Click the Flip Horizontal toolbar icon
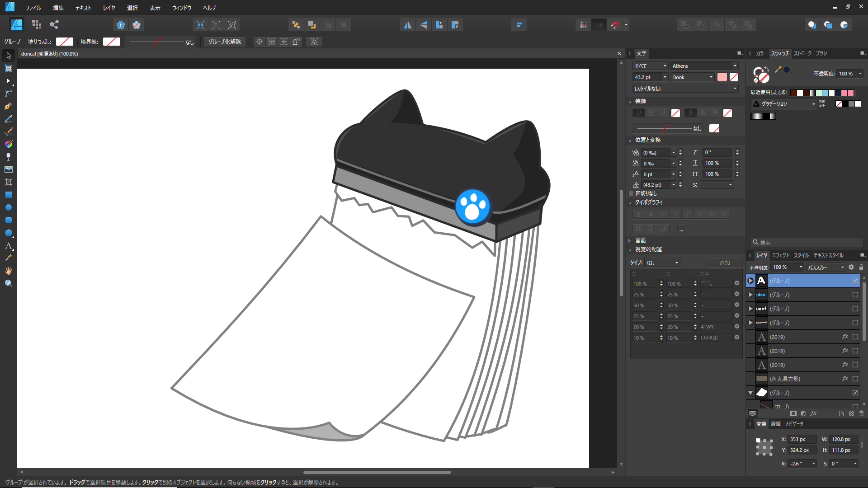Viewport: 868px width, 488px height. pos(407,25)
